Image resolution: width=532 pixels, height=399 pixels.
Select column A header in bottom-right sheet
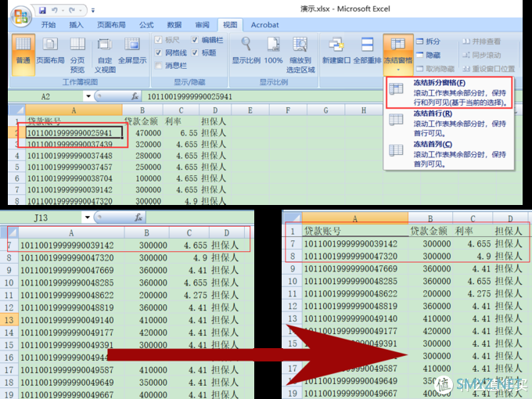point(355,218)
